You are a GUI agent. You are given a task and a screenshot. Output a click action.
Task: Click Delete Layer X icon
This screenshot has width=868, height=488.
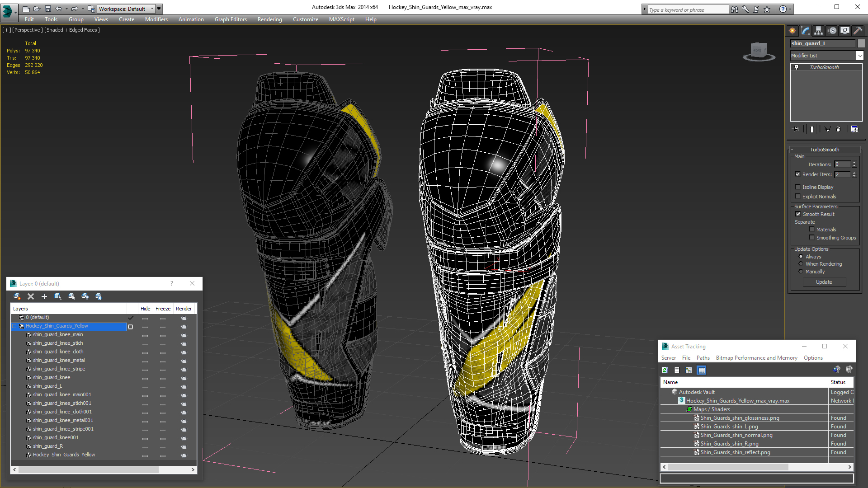31,296
